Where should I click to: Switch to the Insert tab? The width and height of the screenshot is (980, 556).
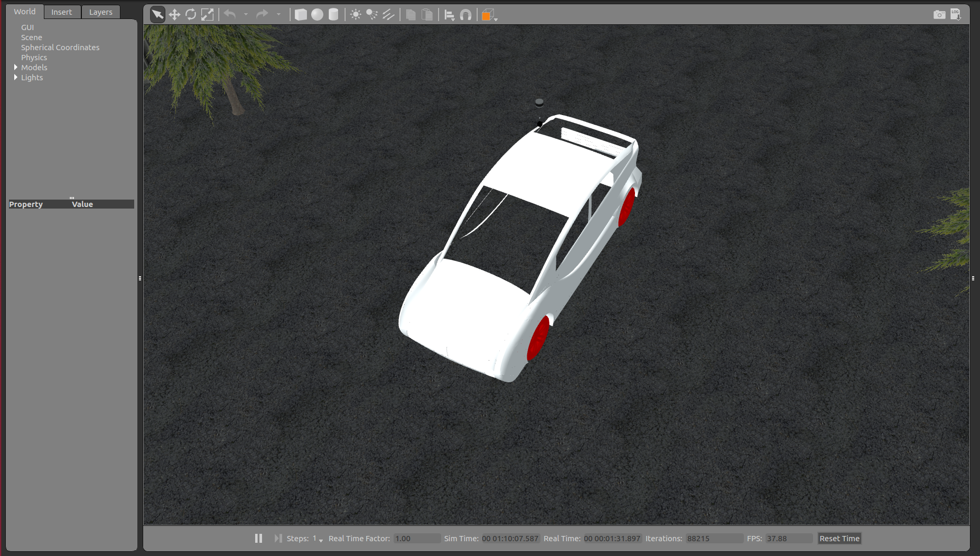62,12
